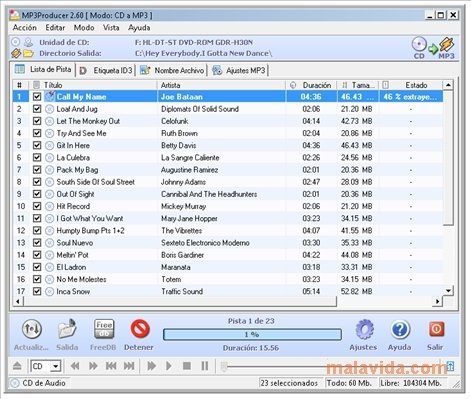Open the Salida output folder icon
471x399 pixels.
tap(67, 329)
